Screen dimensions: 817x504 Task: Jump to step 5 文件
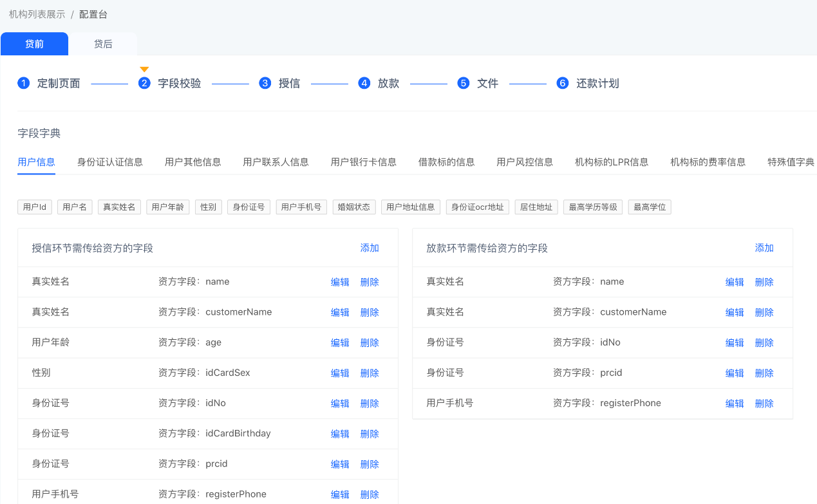(478, 83)
